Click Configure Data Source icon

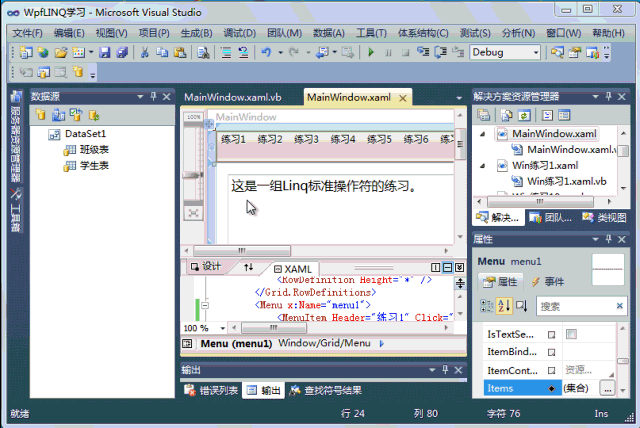[76, 115]
